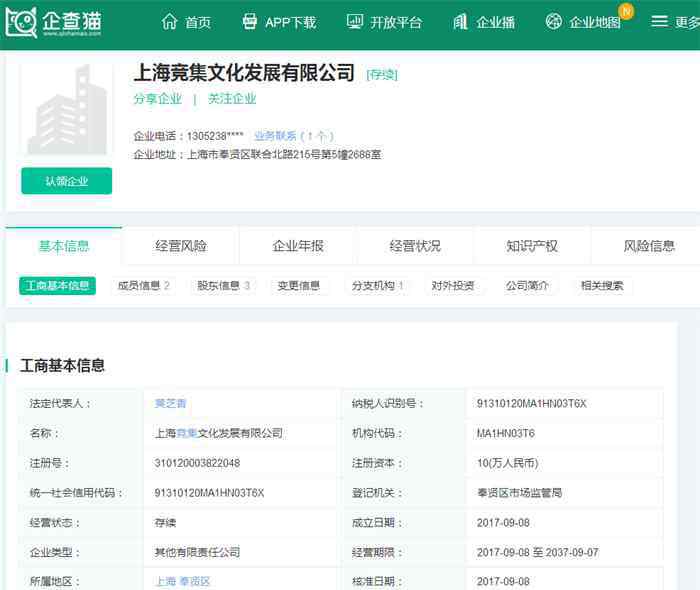Click the 经营期限 date range value

[538, 553]
